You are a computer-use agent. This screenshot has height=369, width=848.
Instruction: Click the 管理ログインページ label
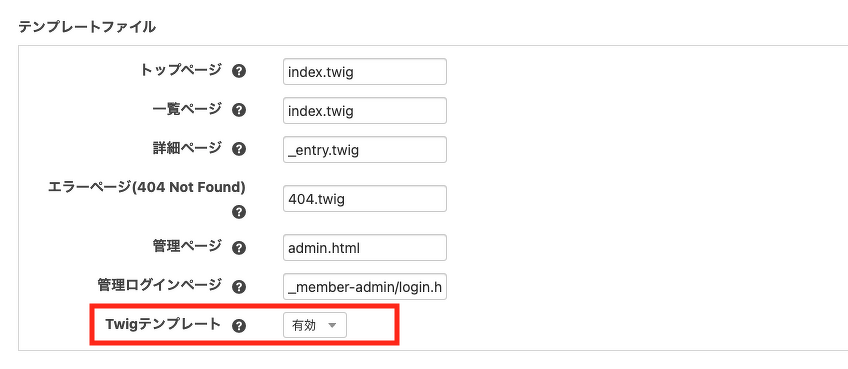point(160,285)
